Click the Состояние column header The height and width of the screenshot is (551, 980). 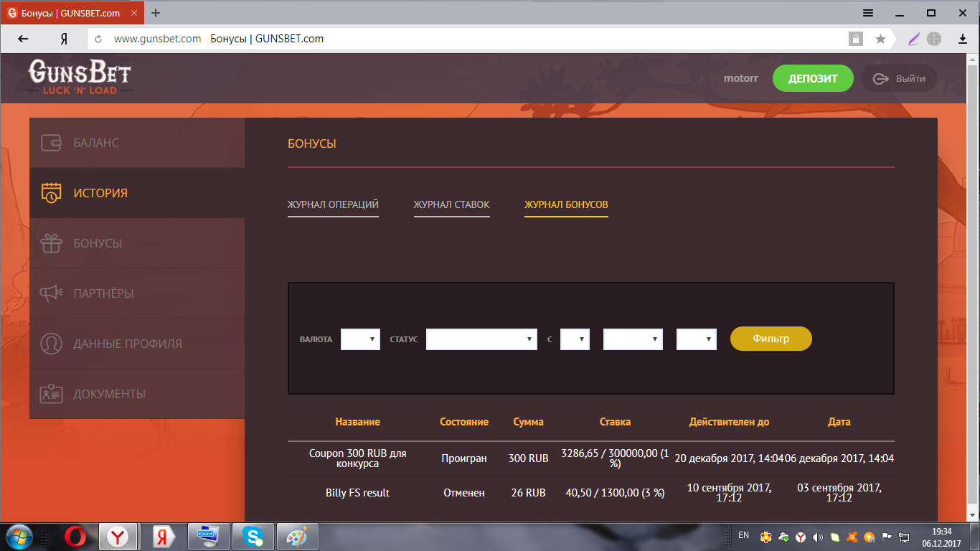464,422
